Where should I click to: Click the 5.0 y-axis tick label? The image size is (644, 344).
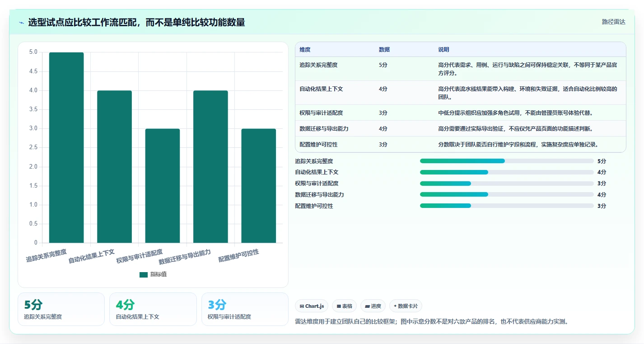coord(33,52)
